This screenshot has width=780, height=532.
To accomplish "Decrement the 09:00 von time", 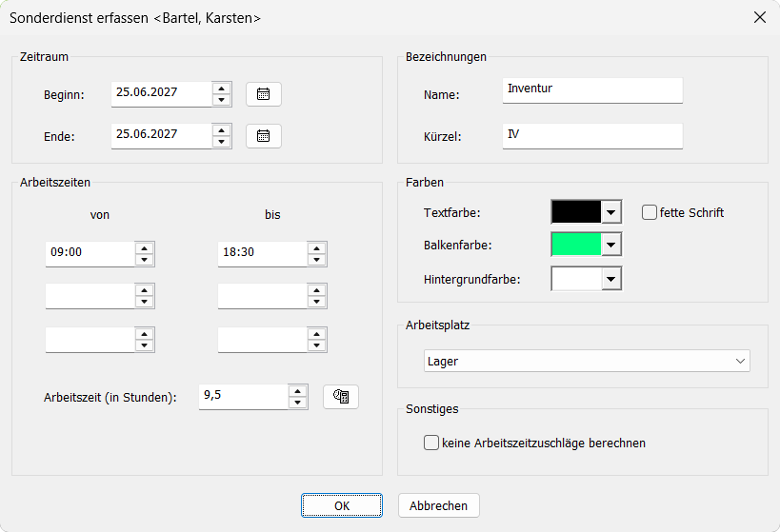I will (x=144, y=260).
